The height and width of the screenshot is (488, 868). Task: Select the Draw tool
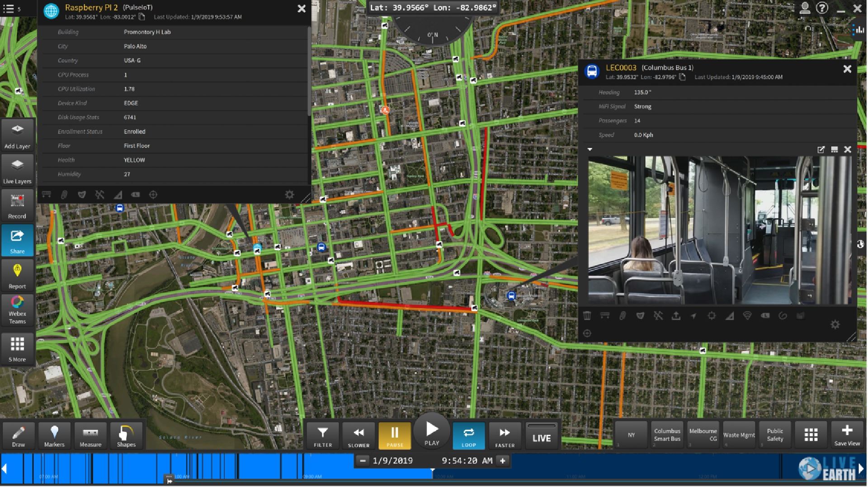(x=19, y=436)
